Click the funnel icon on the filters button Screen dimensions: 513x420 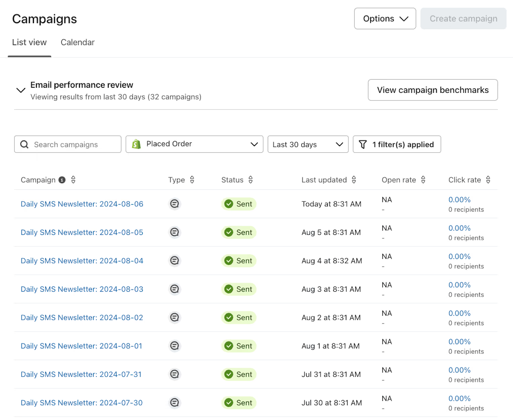(x=363, y=144)
